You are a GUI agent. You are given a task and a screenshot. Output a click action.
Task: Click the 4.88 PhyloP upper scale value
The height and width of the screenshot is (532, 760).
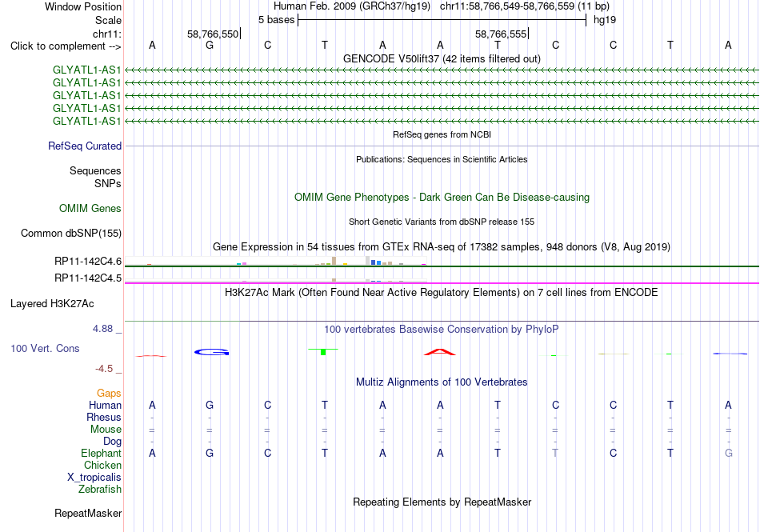coord(102,329)
